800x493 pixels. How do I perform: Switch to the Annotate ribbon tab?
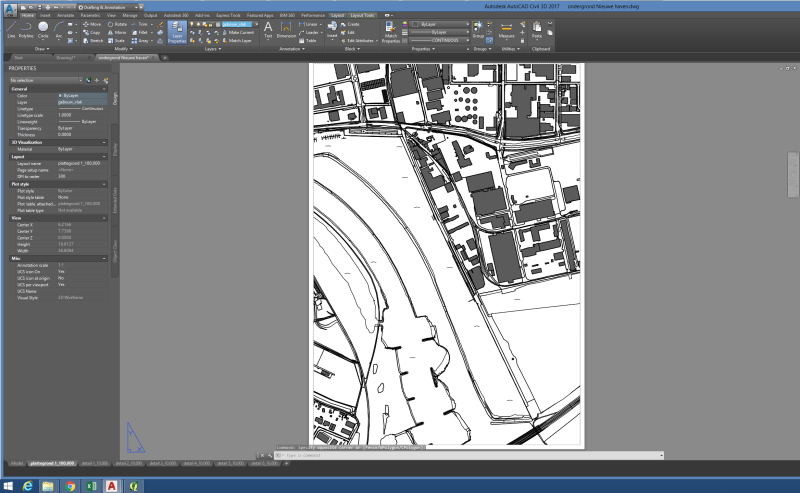65,16
